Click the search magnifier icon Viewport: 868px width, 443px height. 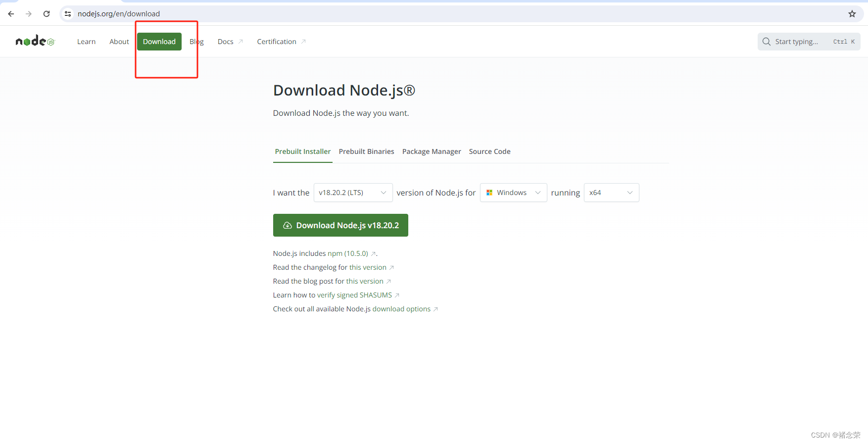[x=767, y=42]
